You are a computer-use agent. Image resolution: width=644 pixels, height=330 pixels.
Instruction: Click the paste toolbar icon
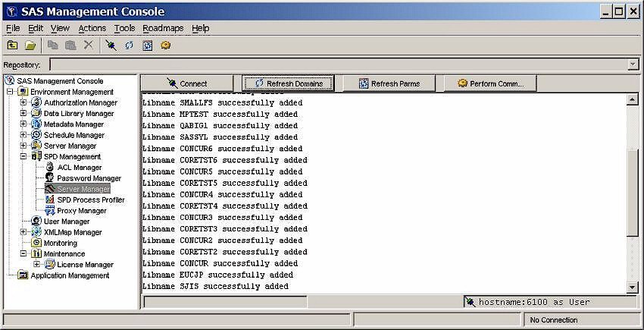coord(70,46)
